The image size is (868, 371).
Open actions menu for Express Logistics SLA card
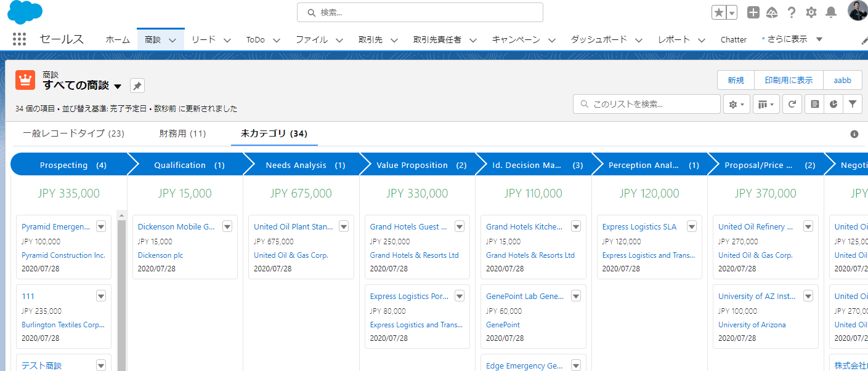[692, 226]
